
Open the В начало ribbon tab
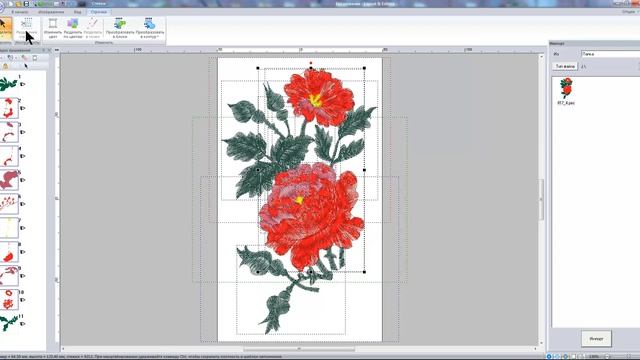pos(20,12)
